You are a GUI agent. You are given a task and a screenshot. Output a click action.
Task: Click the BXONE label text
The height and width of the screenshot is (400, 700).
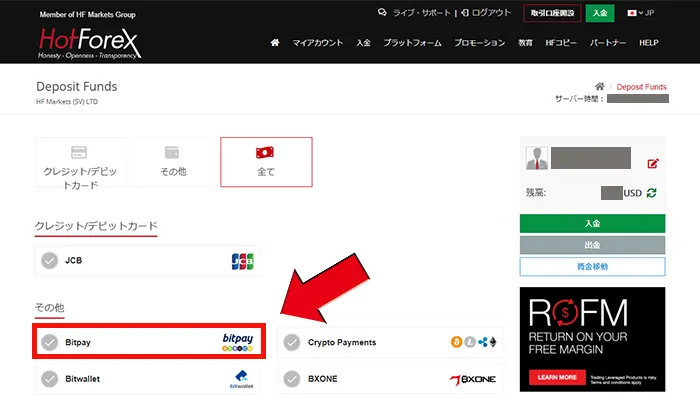point(323,379)
